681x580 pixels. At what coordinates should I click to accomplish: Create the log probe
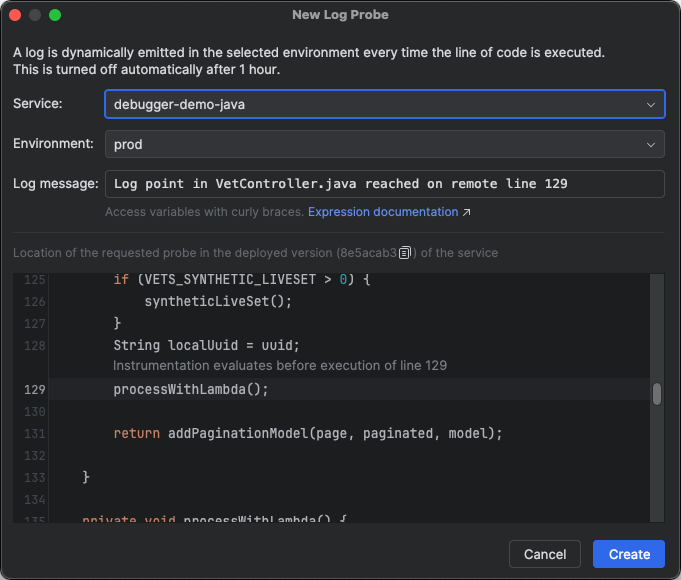(x=628, y=554)
